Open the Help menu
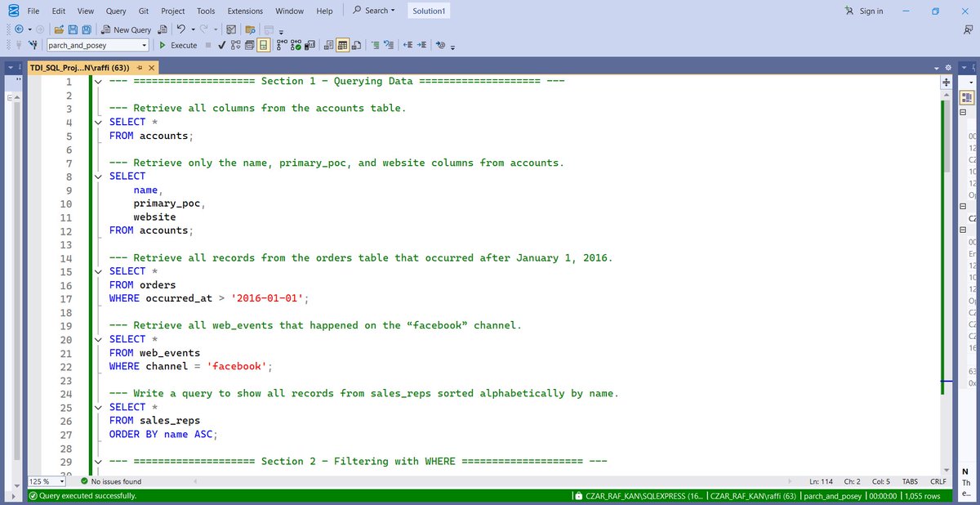Screen dimensions: 980x505 [324, 11]
